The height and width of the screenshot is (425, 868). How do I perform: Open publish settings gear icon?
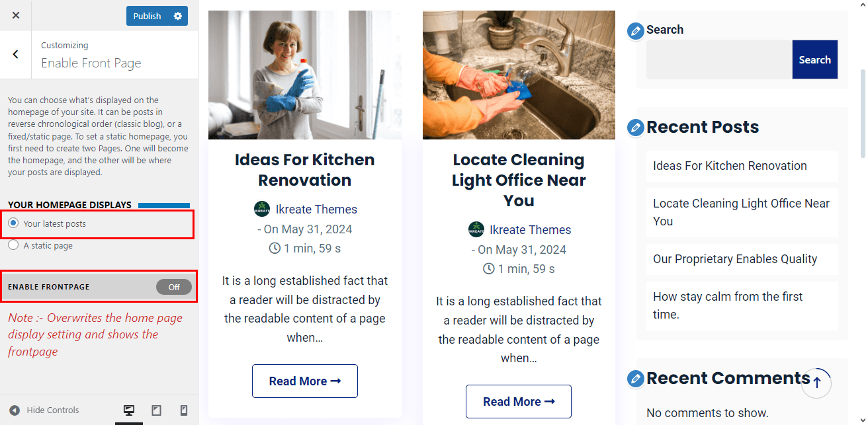[x=177, y=16]
